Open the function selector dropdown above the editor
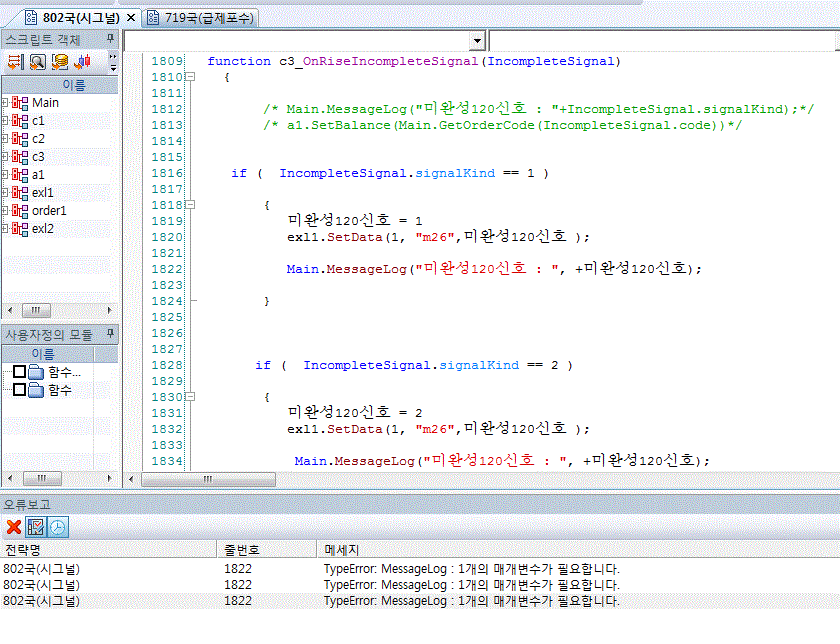This screenshot has width=840, height=644. click(477, 41)
